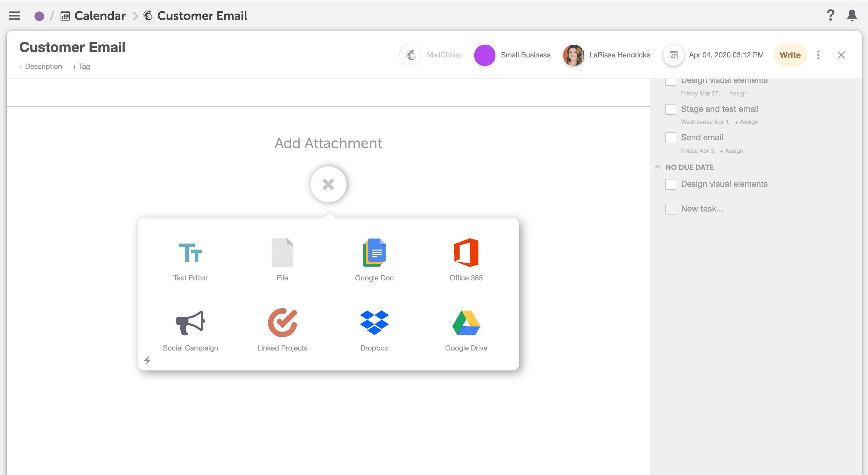Click the Friday Apr 3 due date

pyautogui.click(x=698, y=151)
